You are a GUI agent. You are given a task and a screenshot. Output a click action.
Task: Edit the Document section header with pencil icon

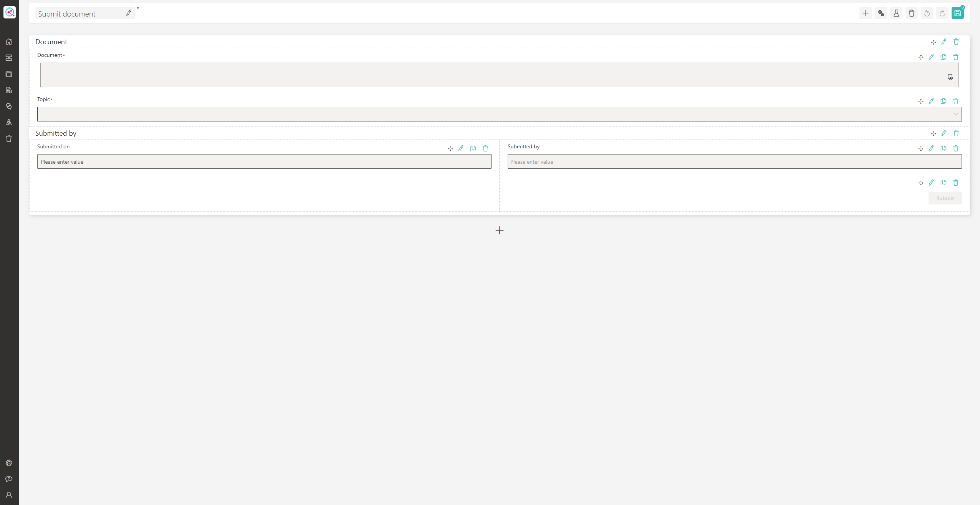click(x=944, y=42)
